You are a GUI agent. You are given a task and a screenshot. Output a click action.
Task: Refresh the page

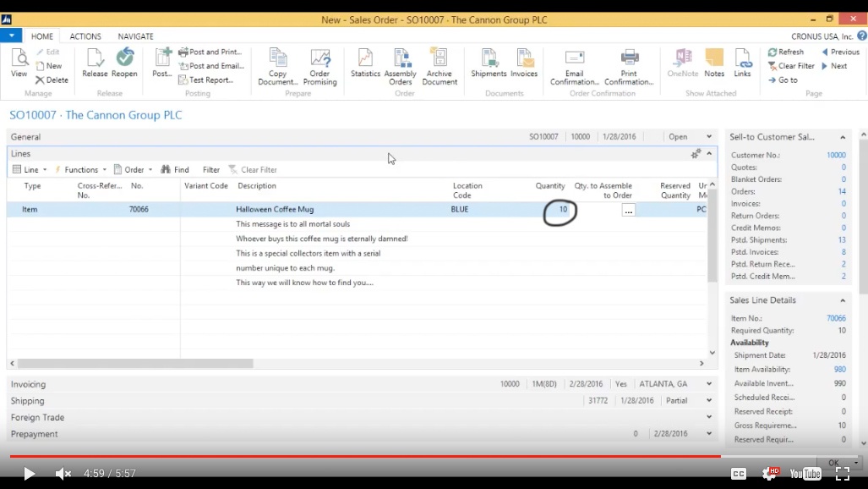coord(785,52)
